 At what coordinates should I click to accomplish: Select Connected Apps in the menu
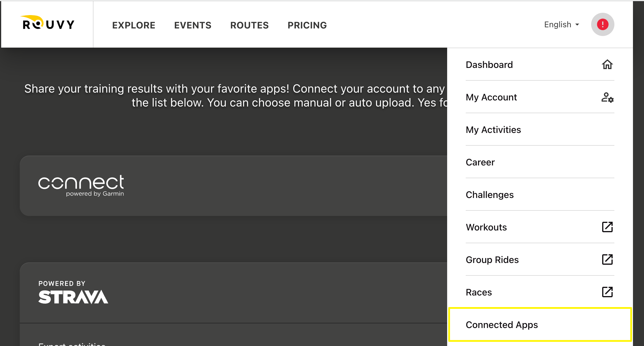tap(540, 325)
